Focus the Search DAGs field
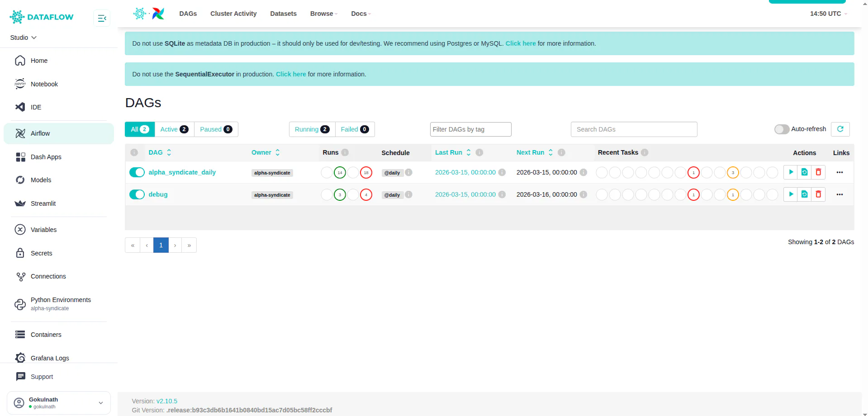 pyautogui.click(x=634, y=129)
